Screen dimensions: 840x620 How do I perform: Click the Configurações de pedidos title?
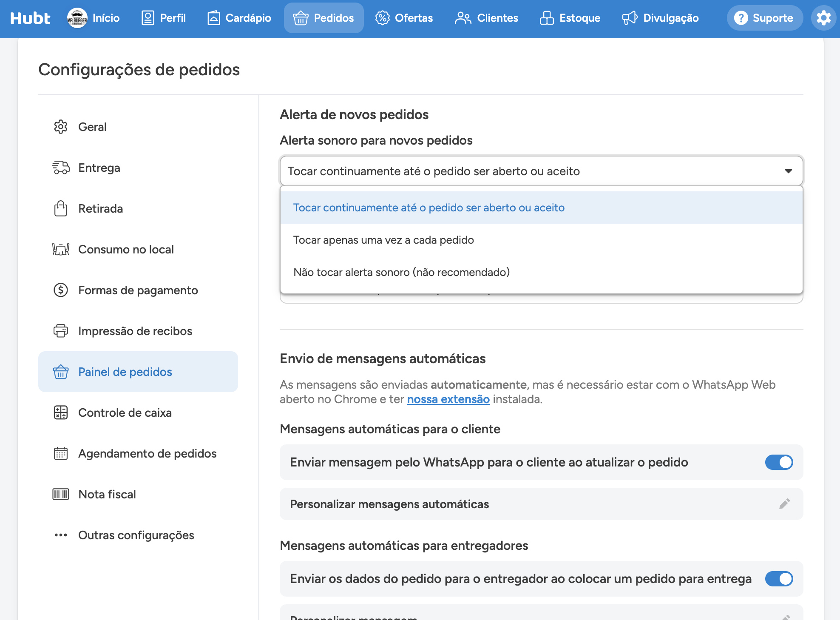point(139,69)
